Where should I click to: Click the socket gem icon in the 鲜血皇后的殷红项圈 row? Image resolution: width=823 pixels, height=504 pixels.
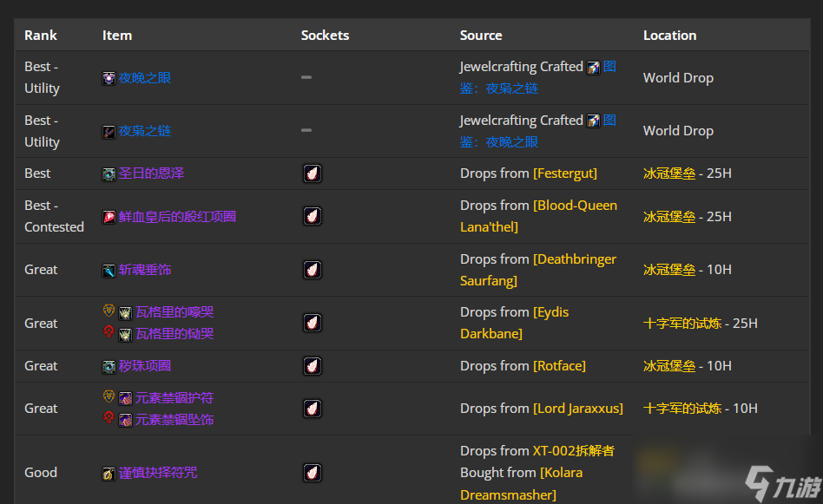313,216
